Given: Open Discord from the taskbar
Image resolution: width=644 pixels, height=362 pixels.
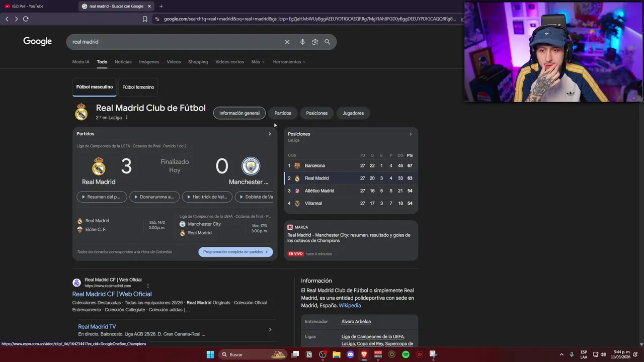Looking at the screenshot, I should 351,354.
